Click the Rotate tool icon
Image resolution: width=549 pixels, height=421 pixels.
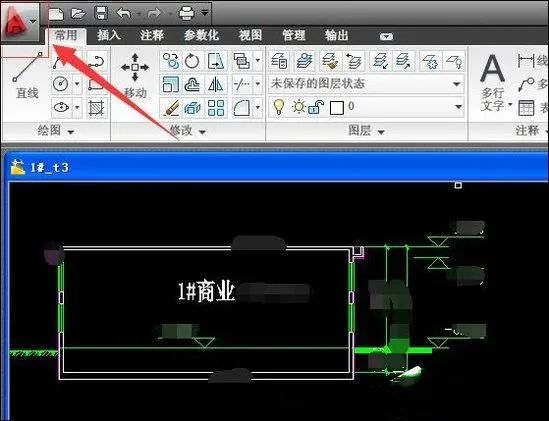coord(192,61)
